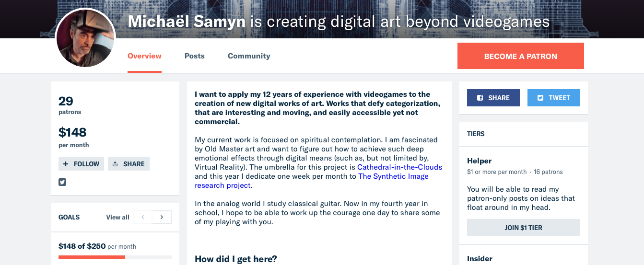
Task: Click the Insider tier title
Action: [x=480, y=259]
